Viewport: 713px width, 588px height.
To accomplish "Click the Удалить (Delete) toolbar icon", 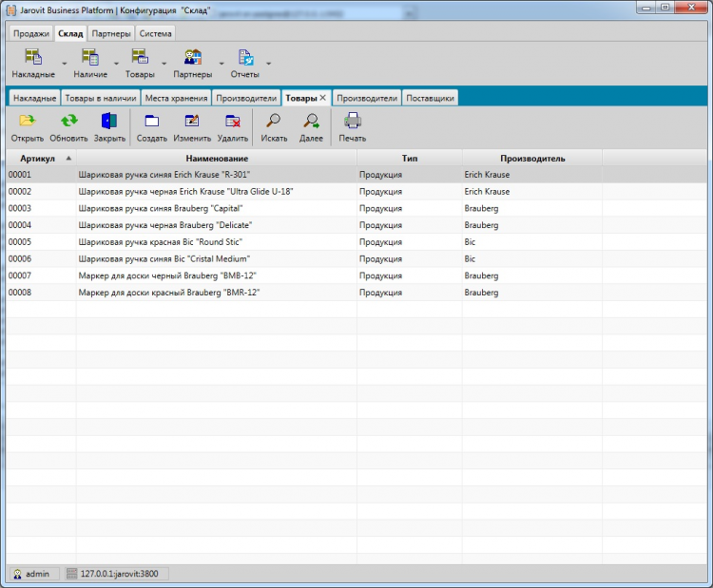I will [x=232, y=121].
